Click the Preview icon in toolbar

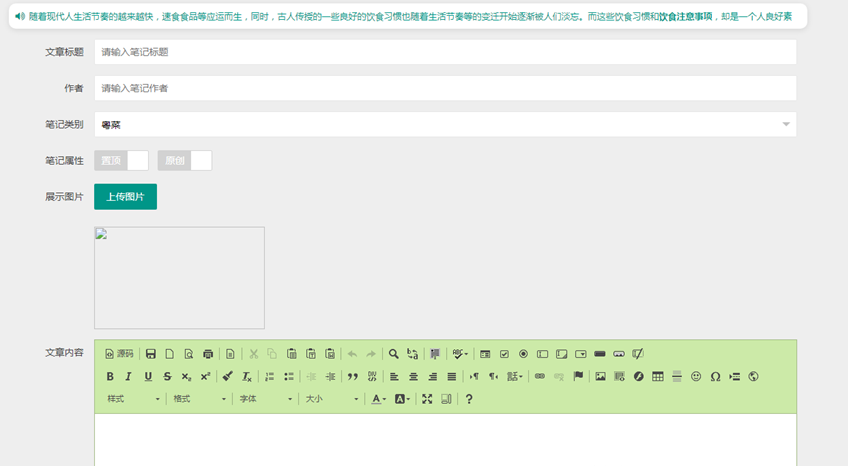coord(189,354)
